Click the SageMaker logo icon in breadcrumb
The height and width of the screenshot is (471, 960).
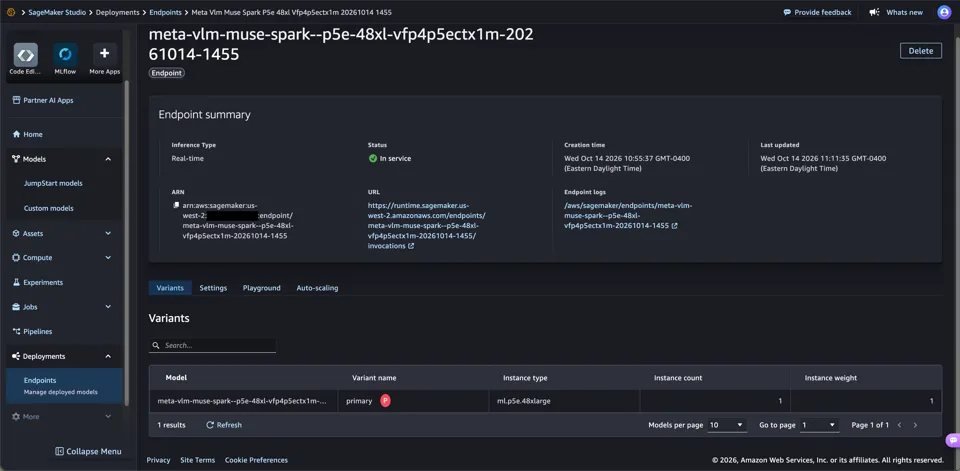tap(10, 12)
